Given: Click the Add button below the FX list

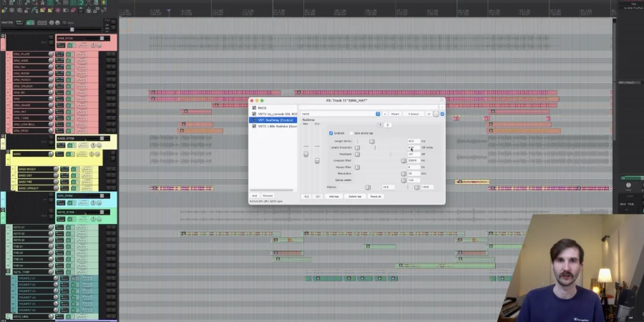Looking at the screenshot, I should pos(254,195).
